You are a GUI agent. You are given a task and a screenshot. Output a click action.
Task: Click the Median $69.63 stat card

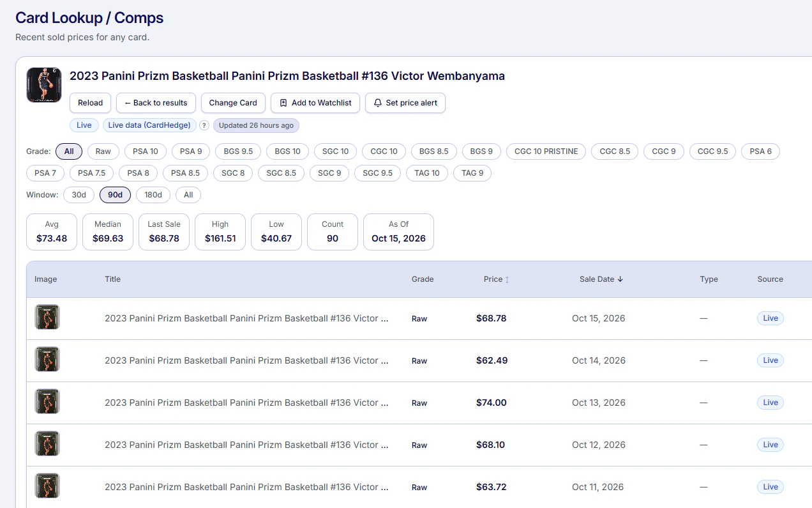[x=108, y=232]
